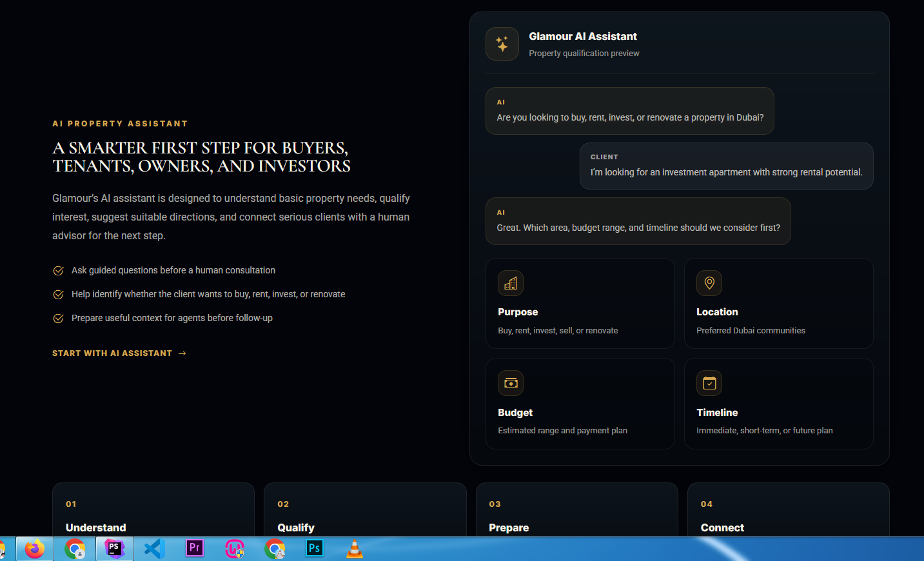Screen dimensions: 924x561
Task: Click "Estimated range and payment plan" text
Action: tap(562, 430)
